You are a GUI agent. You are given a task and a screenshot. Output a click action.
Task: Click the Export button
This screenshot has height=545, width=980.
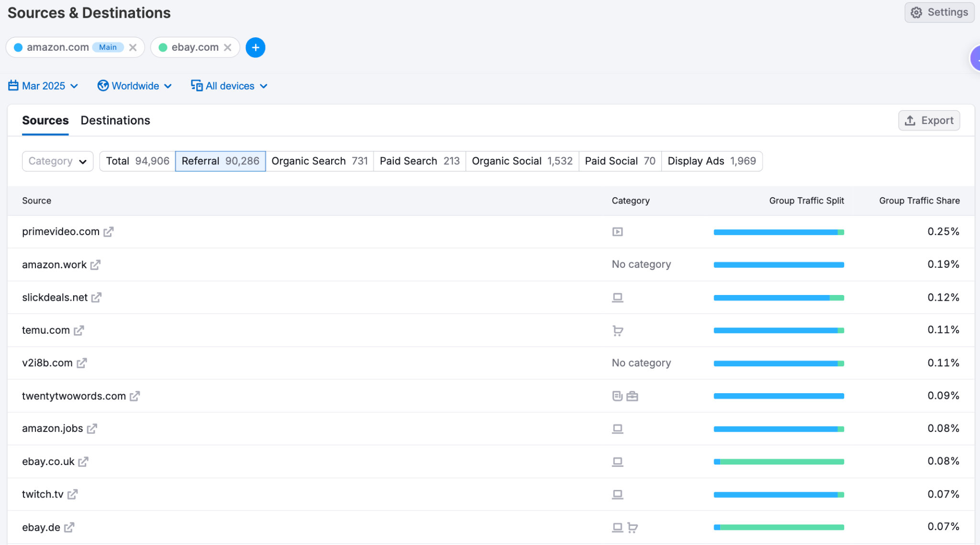[x=929, y=120]
